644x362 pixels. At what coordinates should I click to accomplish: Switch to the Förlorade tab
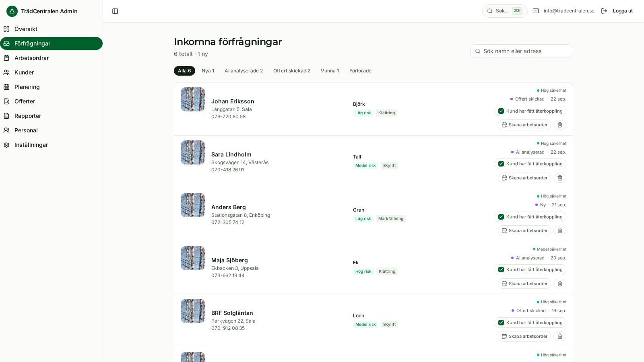pos(360,71)
